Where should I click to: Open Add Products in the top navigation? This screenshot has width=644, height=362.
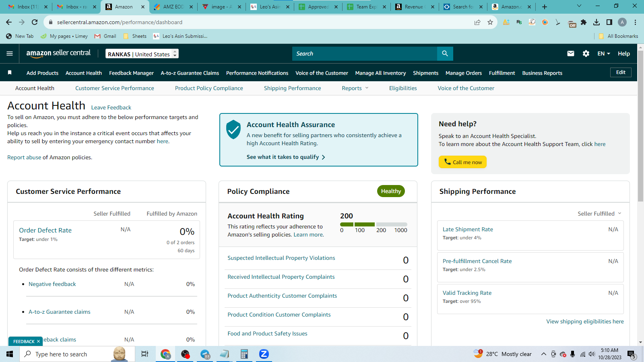(42, 73)
